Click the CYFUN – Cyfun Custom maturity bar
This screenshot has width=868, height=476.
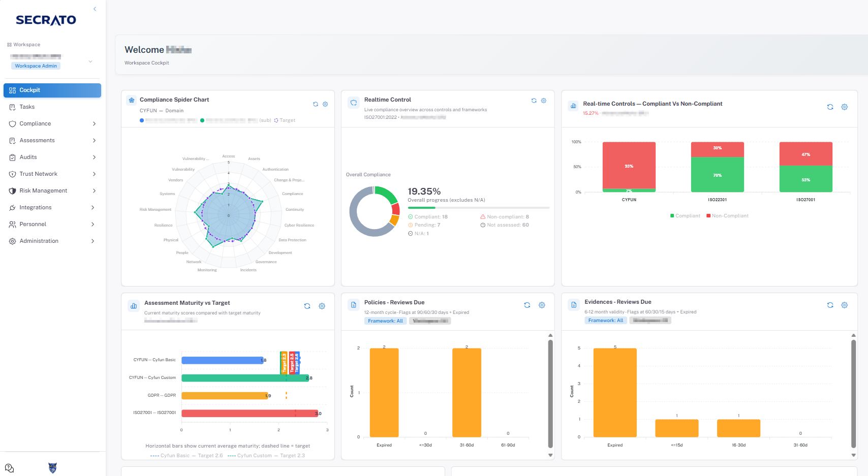(245, 378)
